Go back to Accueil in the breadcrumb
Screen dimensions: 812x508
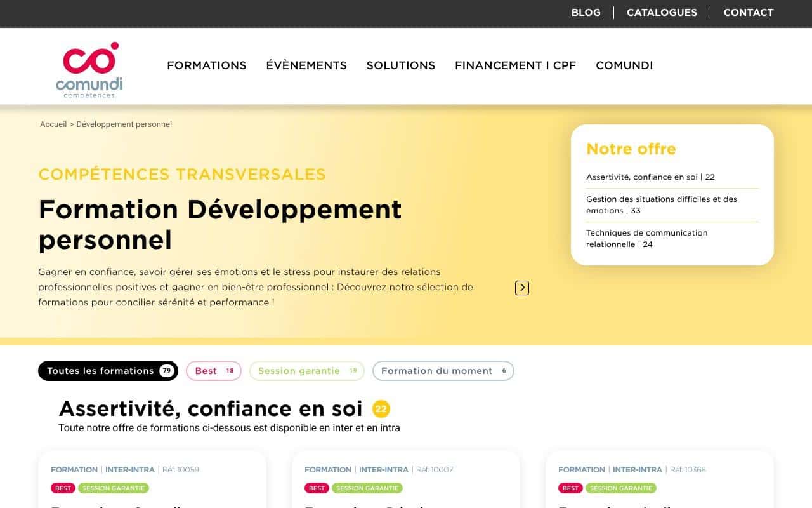click(x=53, y=124)
